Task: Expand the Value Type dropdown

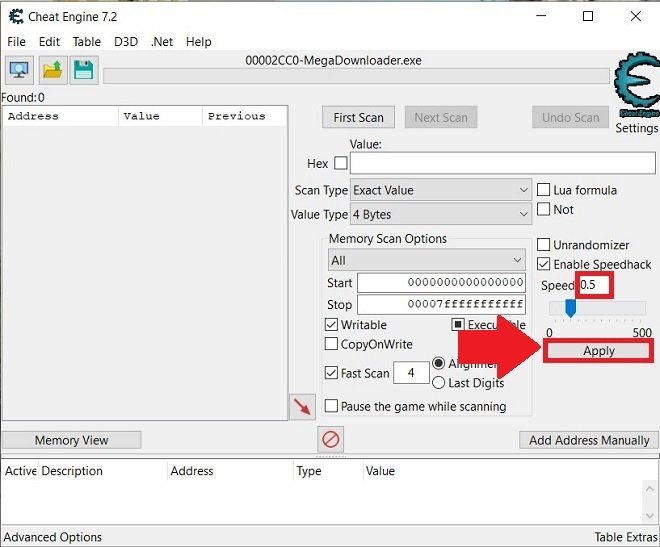Action: pos(441,214)
